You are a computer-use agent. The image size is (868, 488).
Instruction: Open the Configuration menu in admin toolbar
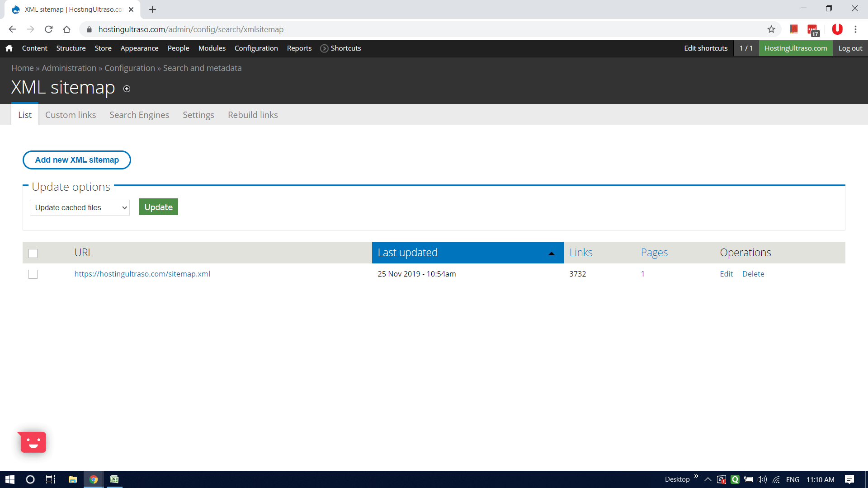pyautogui.click(x=256, y=48)
